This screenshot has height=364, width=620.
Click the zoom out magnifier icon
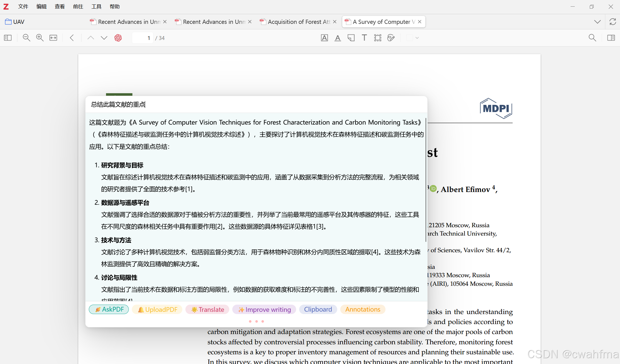26,38
